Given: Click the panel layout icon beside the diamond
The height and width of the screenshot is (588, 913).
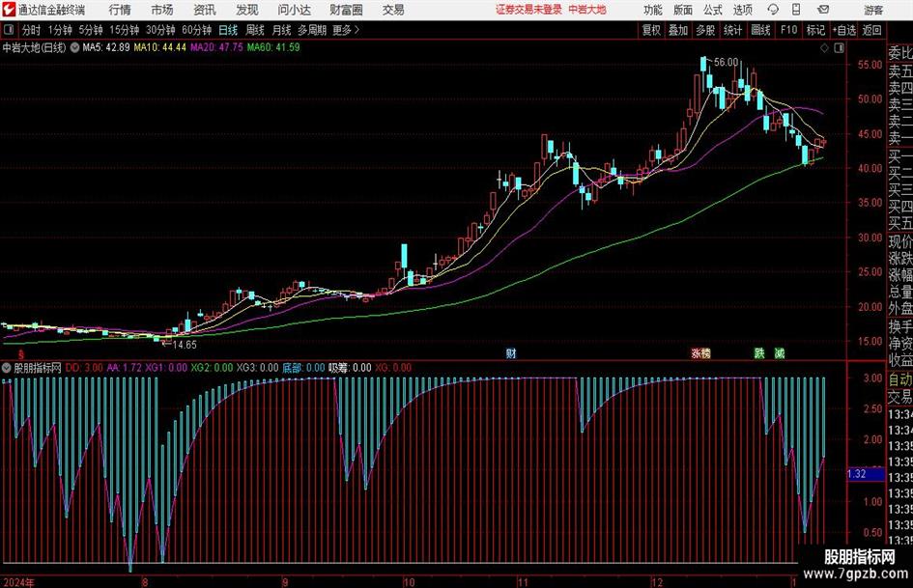Looking at the screenshot, I should 839,48.
